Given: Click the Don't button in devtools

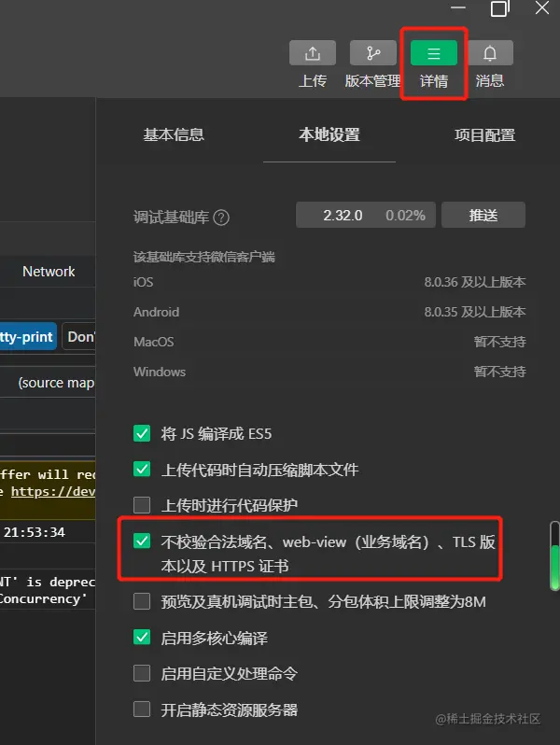Looking at the screenshot, I should click(x=79, y=336).
